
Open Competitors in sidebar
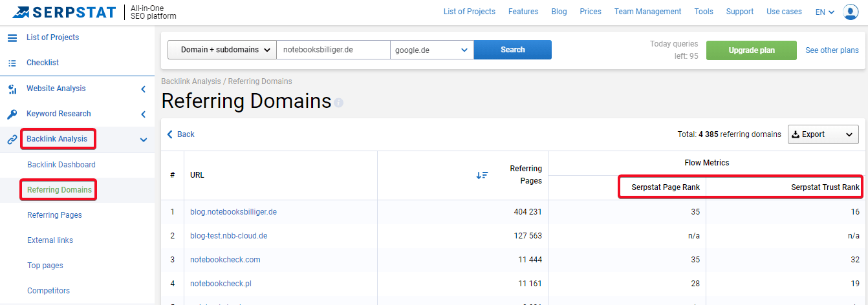[x=49, y=291]
